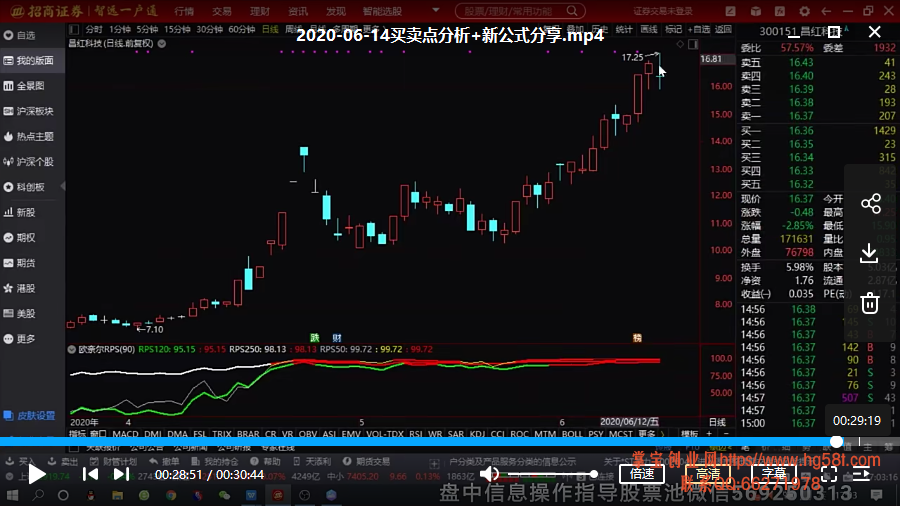Toggle the 欧奈尔RPS indicator circle
Screen dimensions: 900x506
72,349
